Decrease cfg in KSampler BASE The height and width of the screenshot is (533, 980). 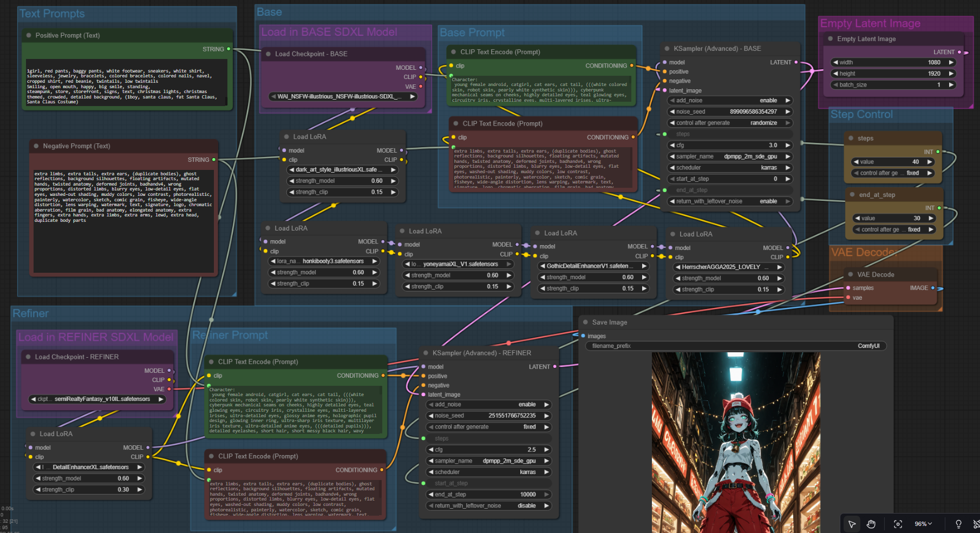tap(672, 145)
